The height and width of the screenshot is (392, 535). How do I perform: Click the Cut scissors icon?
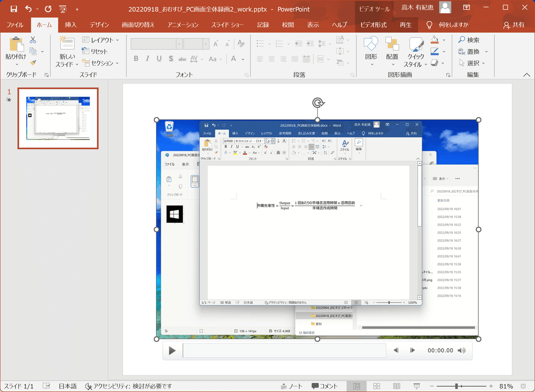click(x=33, y=40)
